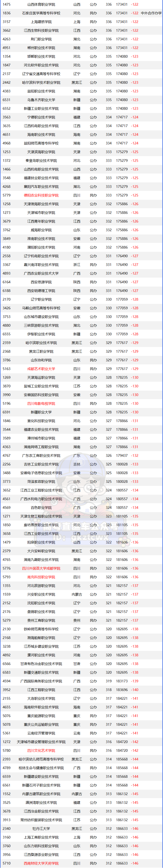
Task: Select code 4383 cell
Action: click(x=7, y=91)
